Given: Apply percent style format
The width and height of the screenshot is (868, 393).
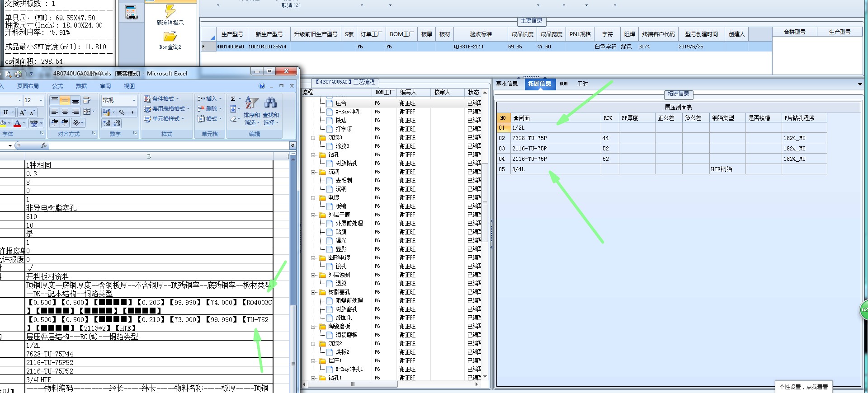Looking at the screenshot, I should (x=122, y=112).
